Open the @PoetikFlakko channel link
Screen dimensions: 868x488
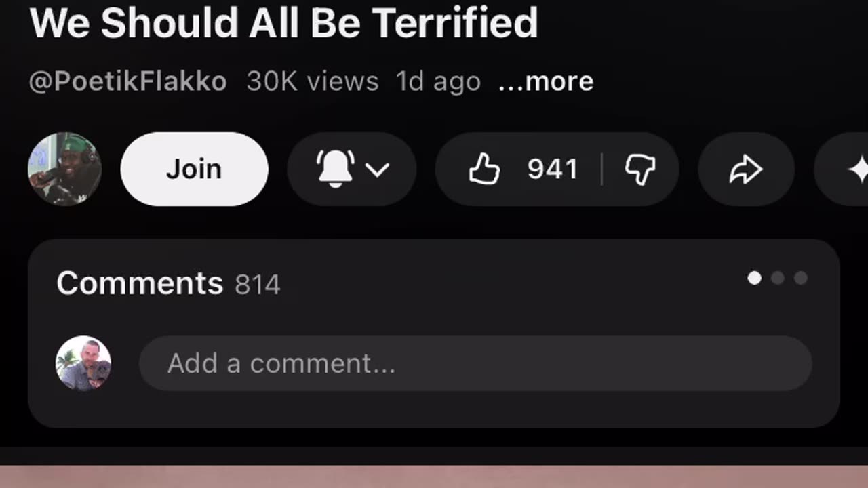pos(127,81)
